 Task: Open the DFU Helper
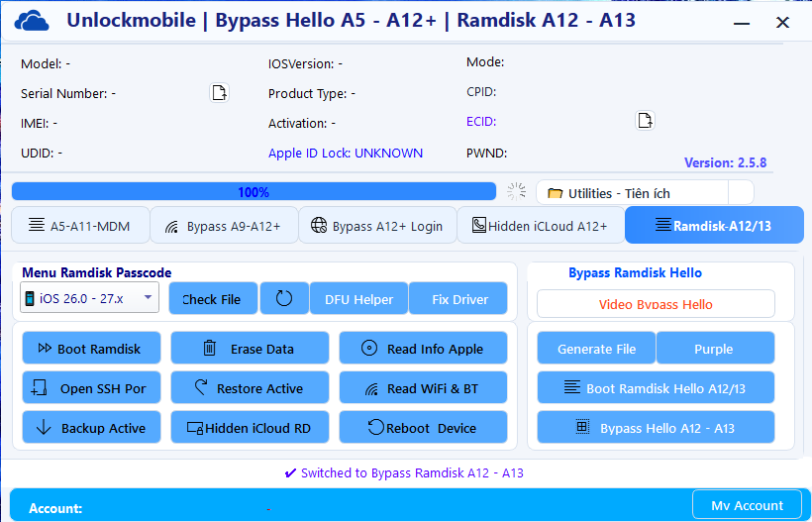pyautogui.click(x=358, y=299)
